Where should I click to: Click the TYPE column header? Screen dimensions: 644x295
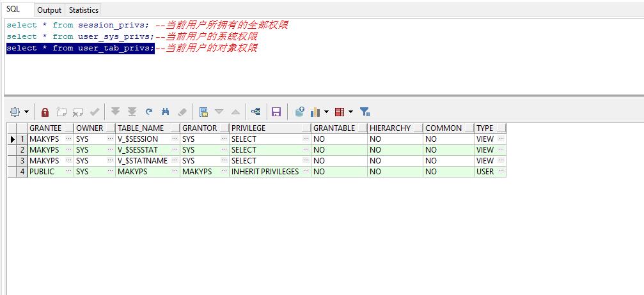coord(490,128)
